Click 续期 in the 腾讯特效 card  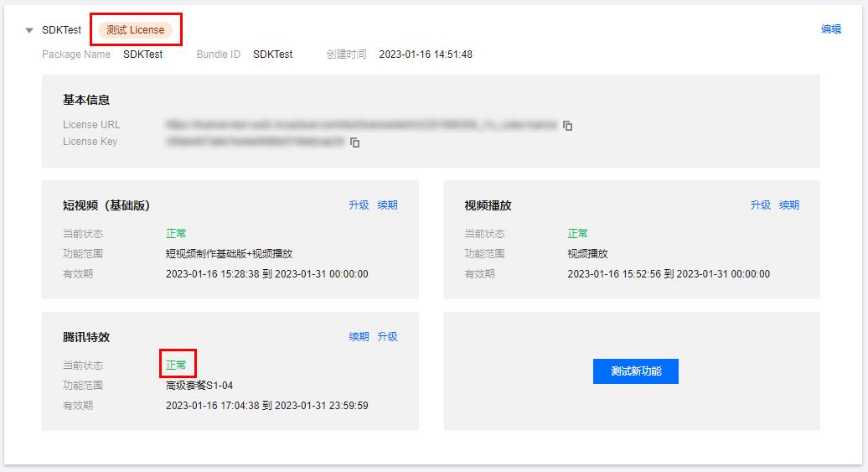coord(359,336)
